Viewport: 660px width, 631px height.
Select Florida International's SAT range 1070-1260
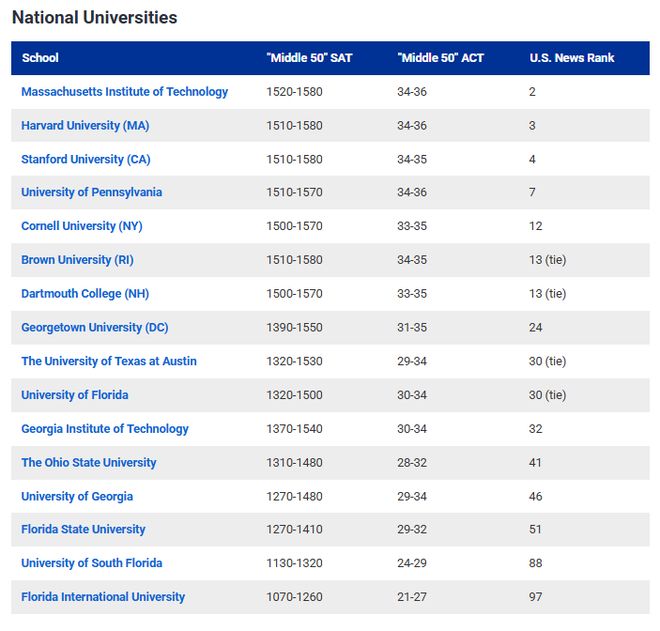[294, 597]
